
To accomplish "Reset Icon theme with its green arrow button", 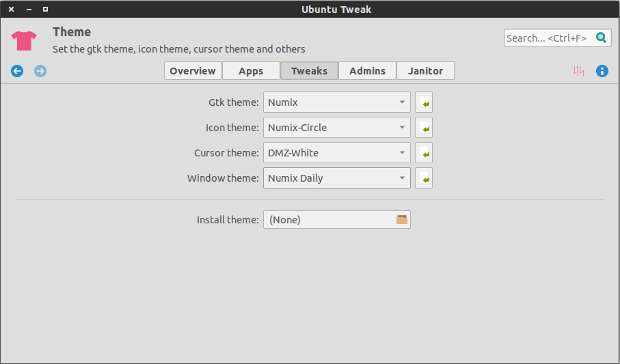I will [x=424, y=128].
